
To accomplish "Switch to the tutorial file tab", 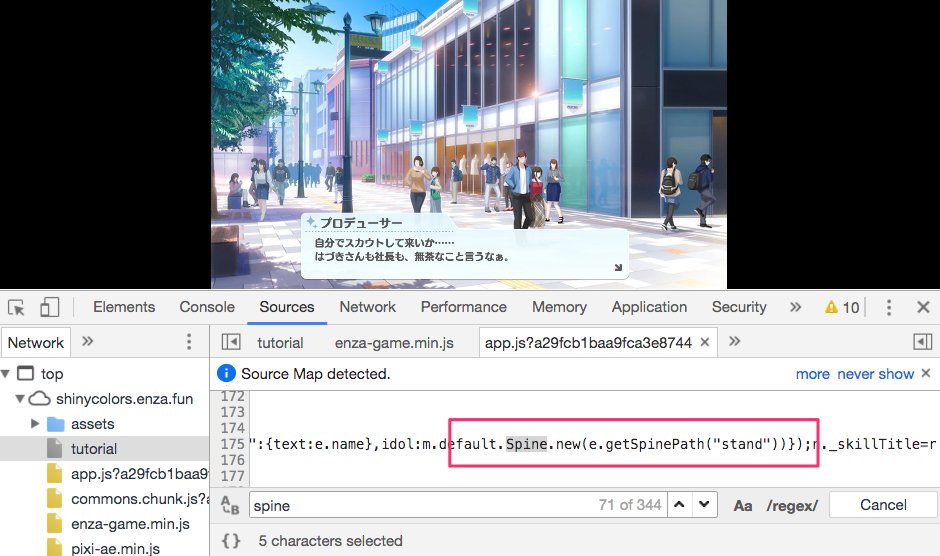I will coord(280,343).
